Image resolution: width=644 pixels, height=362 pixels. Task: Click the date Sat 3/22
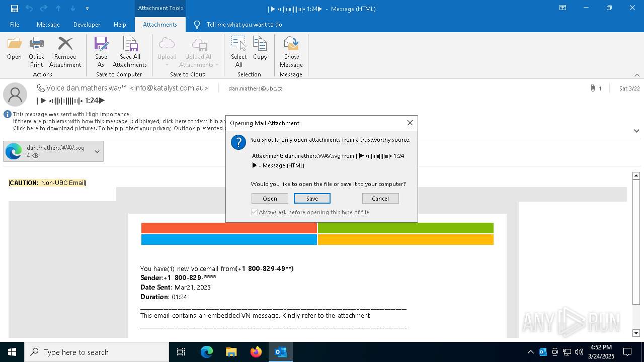pyautogui.click(x=629, y=88)
